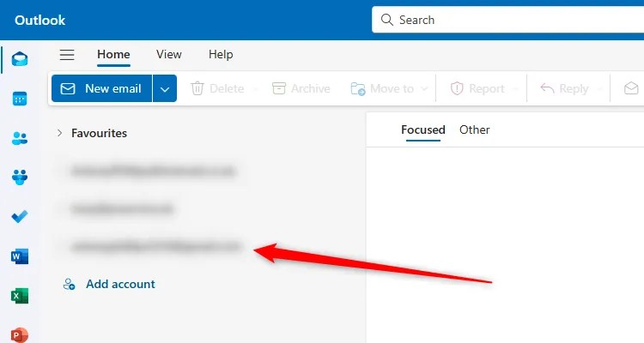
Task: Open the Move to dropdown
Action: (x=389, y=88)
